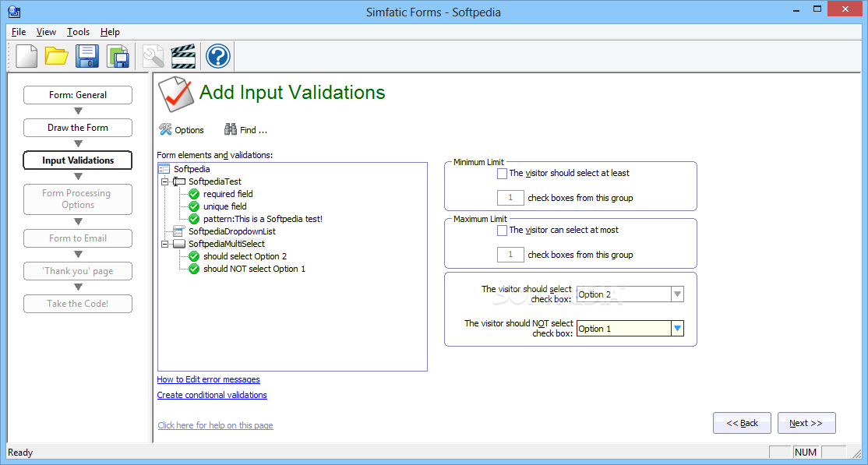Select 'required field' validation row

point(228,194)
